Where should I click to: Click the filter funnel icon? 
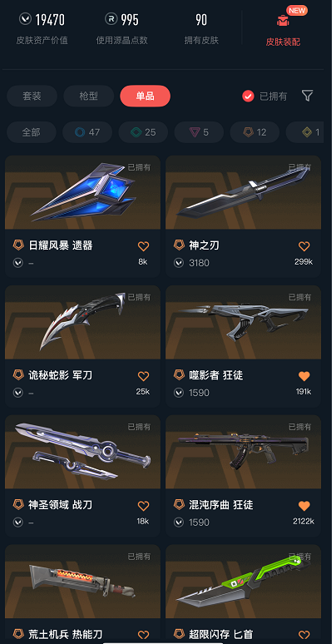click(307, 96)
